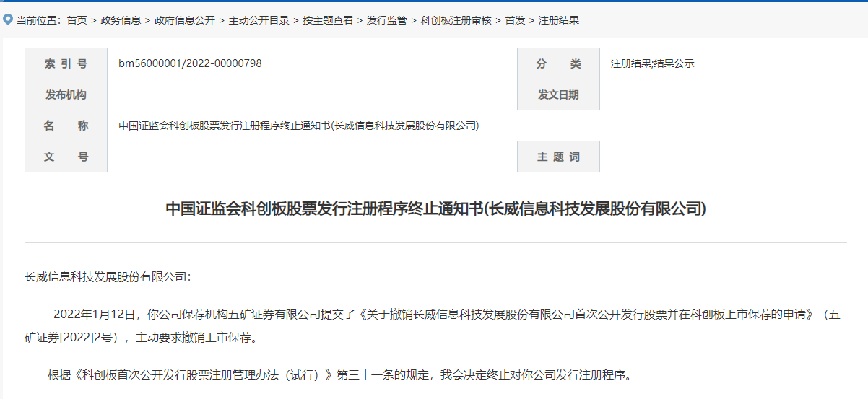Image resolution: width=868 pixels, height=399 pixels.
Task: Click the location pin icon beside 当前位置
Action: [x=8, y=19]
